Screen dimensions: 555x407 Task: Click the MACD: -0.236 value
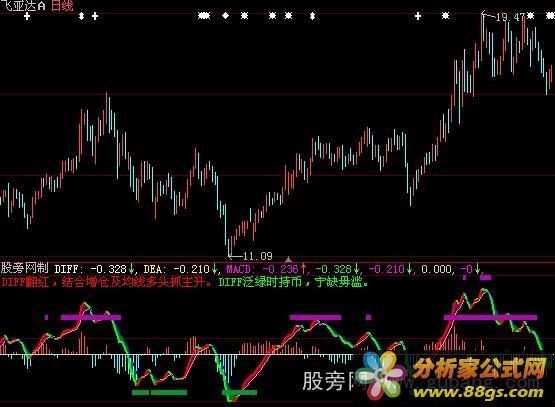coord(262,269)
